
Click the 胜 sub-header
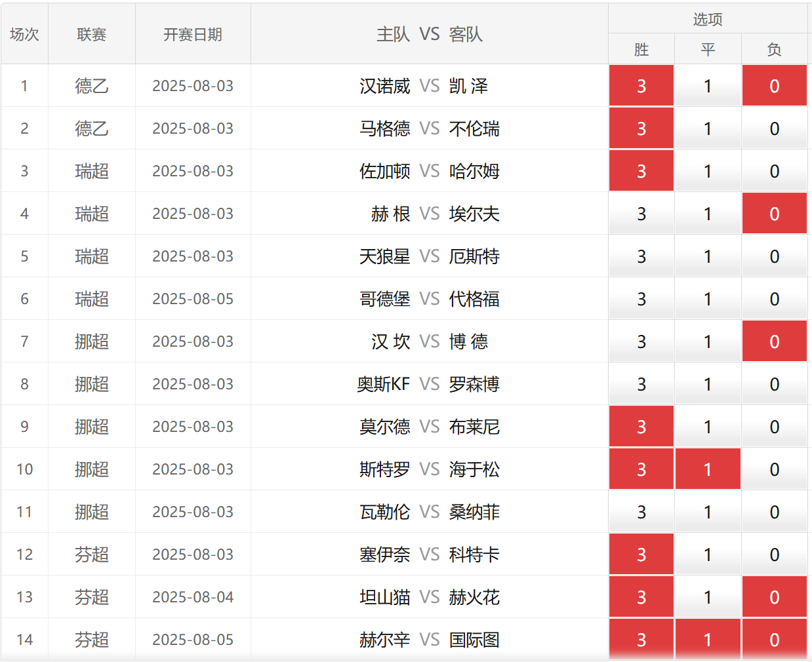pos(641,49)
